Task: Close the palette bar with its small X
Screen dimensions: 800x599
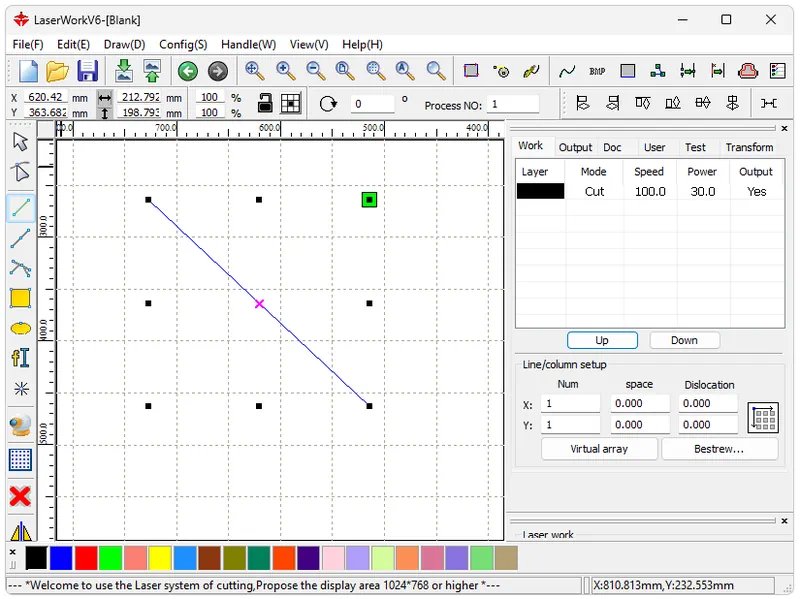Action: (x=13, y=552)
